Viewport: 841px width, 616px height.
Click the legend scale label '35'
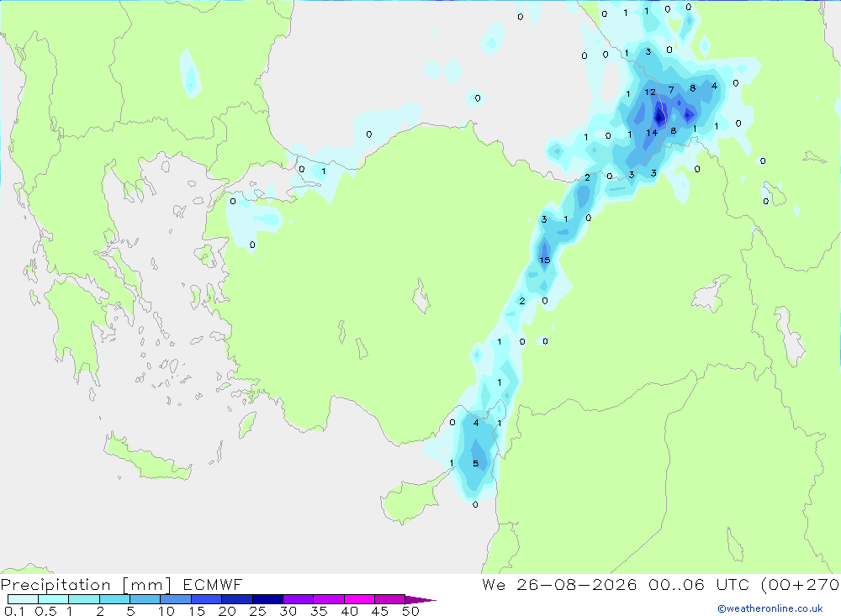pos(319,611)
